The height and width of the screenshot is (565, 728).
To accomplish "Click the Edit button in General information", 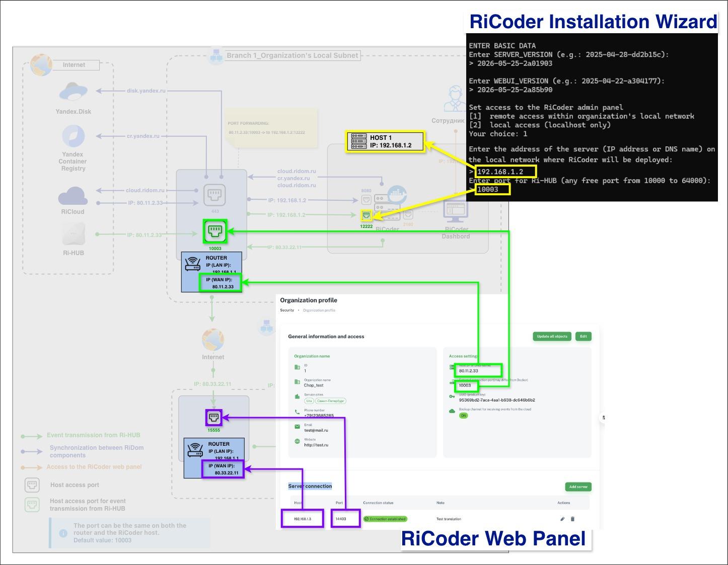I will [x=583, y=336].
